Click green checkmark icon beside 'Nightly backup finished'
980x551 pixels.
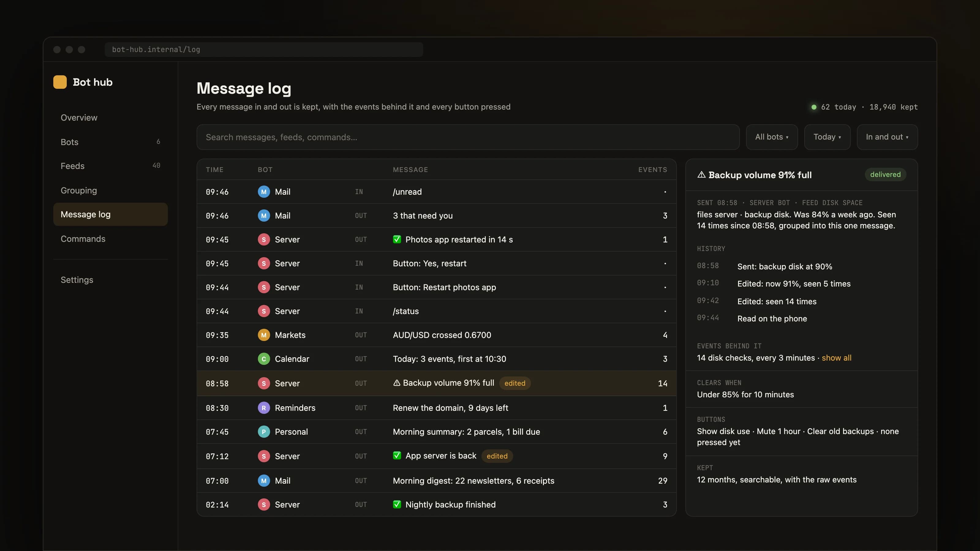397,504
